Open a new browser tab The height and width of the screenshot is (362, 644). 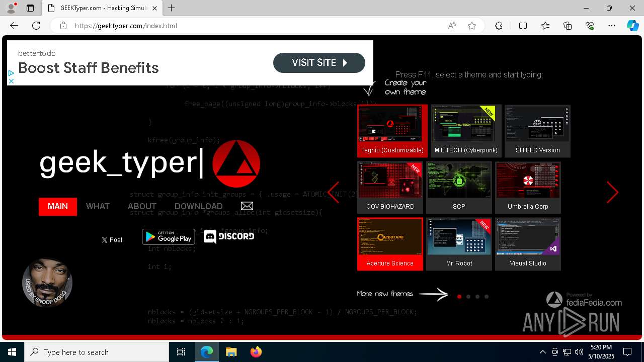172,8
